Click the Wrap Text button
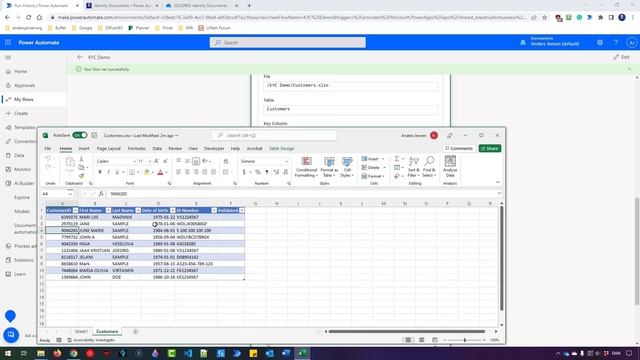 pos(226,161)
